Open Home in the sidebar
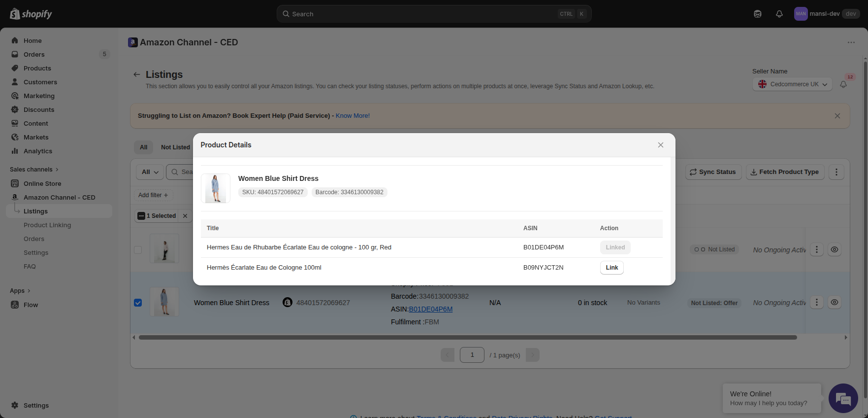The image size is (868, 418). tap(32, 40)
